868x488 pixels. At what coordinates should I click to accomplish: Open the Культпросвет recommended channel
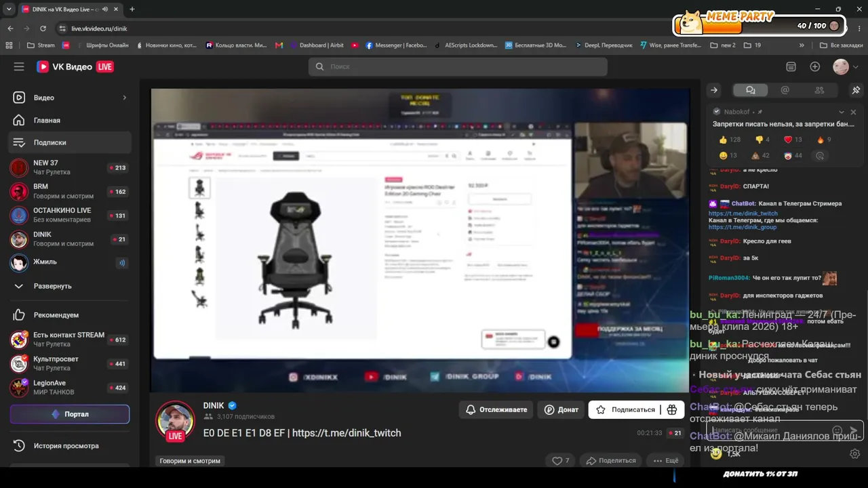70,363
